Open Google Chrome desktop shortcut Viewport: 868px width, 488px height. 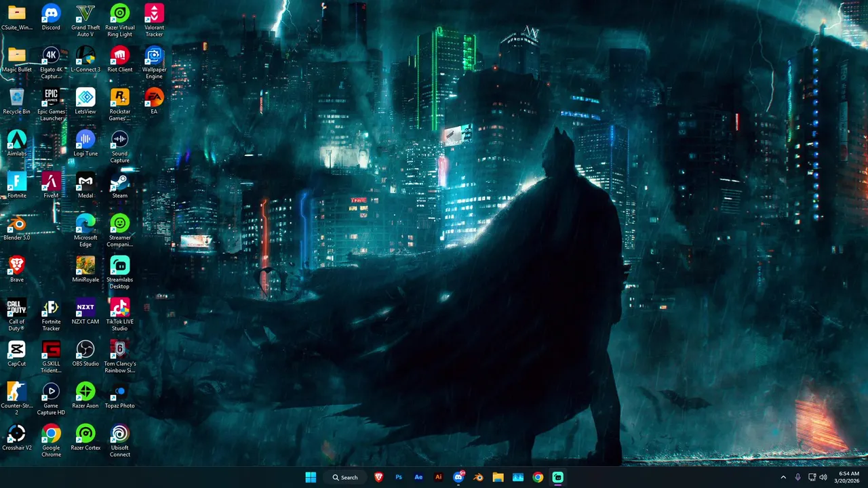51,441
